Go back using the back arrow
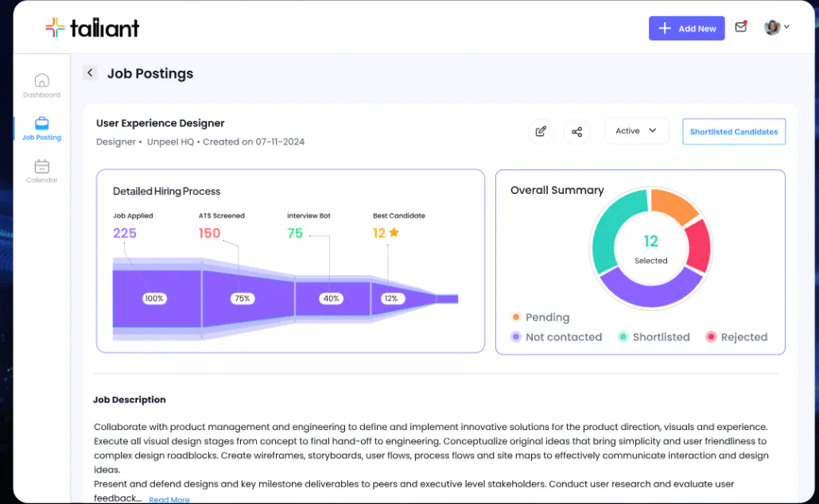The height and width of the screenshot is (504, 819). click(x=90, y=72)
